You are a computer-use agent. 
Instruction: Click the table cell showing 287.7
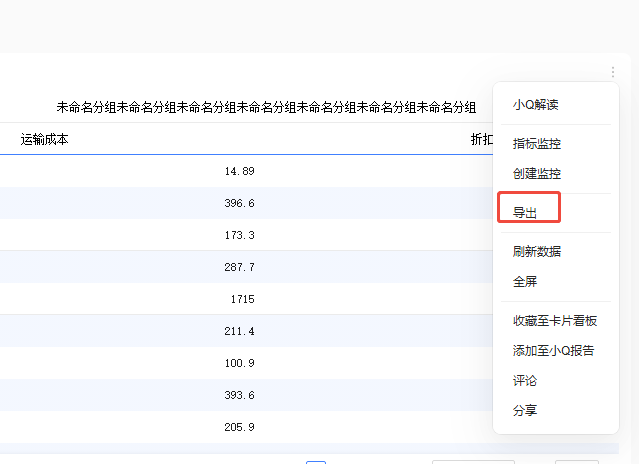pyautogui.click(x=239, y=267)
